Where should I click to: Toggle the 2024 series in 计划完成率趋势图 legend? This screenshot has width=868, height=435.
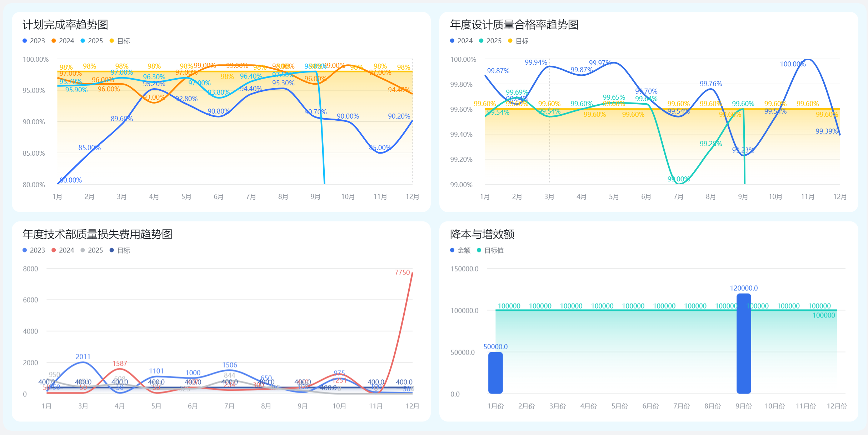pos(54,41)
